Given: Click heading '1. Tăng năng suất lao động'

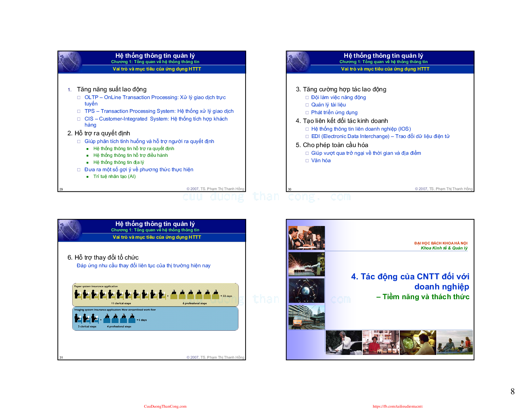Looking at the screenshot, I should (107, 89).
